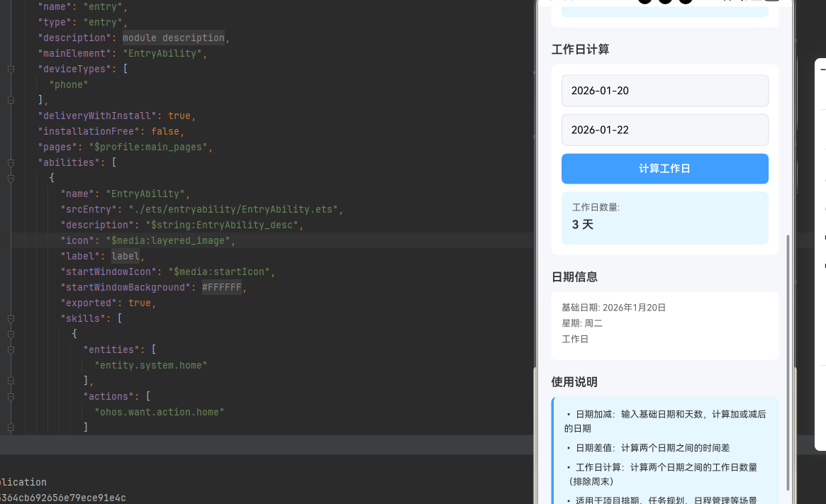This screenshot has width=826, height=504.
Task: Collapse the "skills" array fold marker
Action: coord(11,319)
